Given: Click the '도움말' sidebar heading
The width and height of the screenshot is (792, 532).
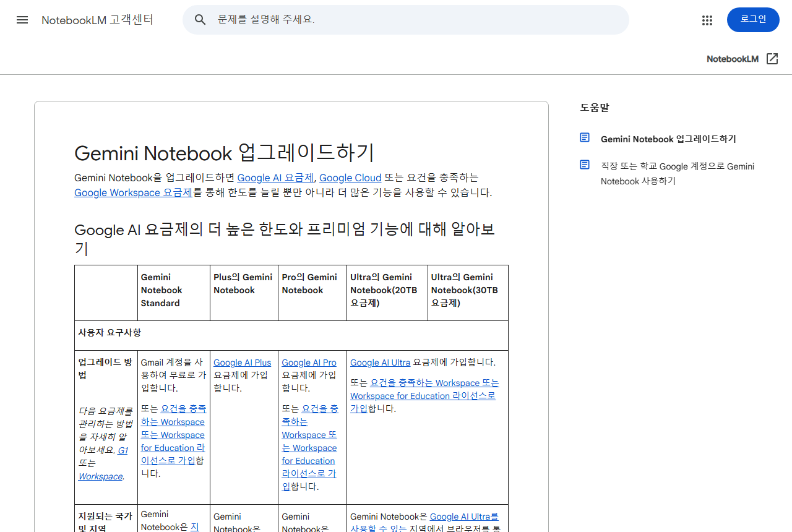Looking at the screenshot, I should point(595,107).
